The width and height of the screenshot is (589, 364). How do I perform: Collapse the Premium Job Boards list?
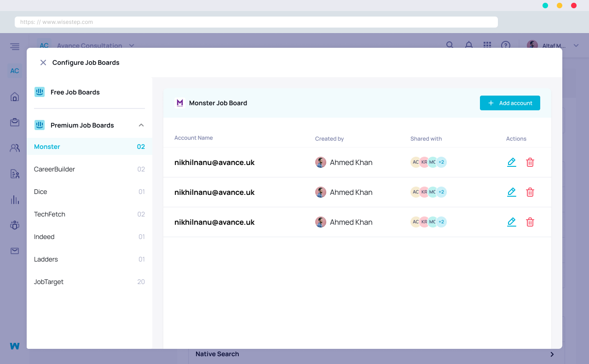tap(141, 125)
